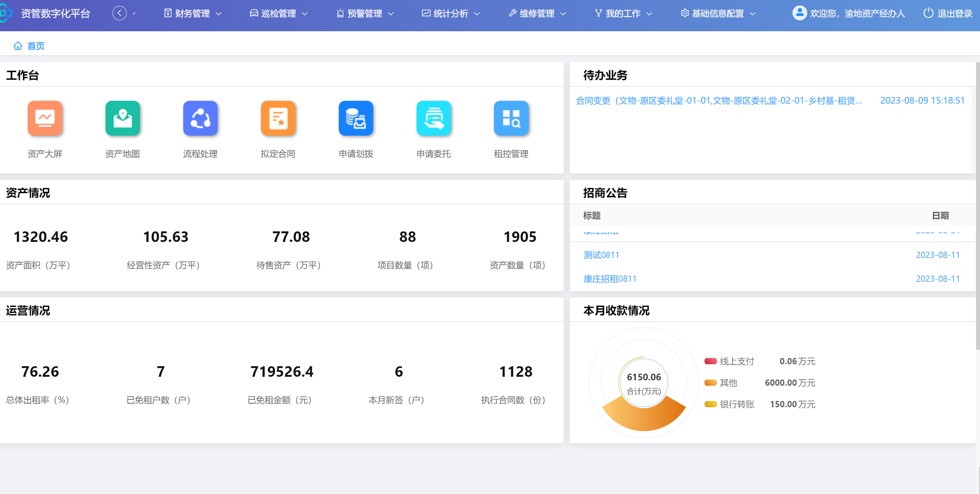The height and width of the screenshot is (494, 980).
Task: Click the 105.63 经营性资产 value
Action: [x=166, y=237]
